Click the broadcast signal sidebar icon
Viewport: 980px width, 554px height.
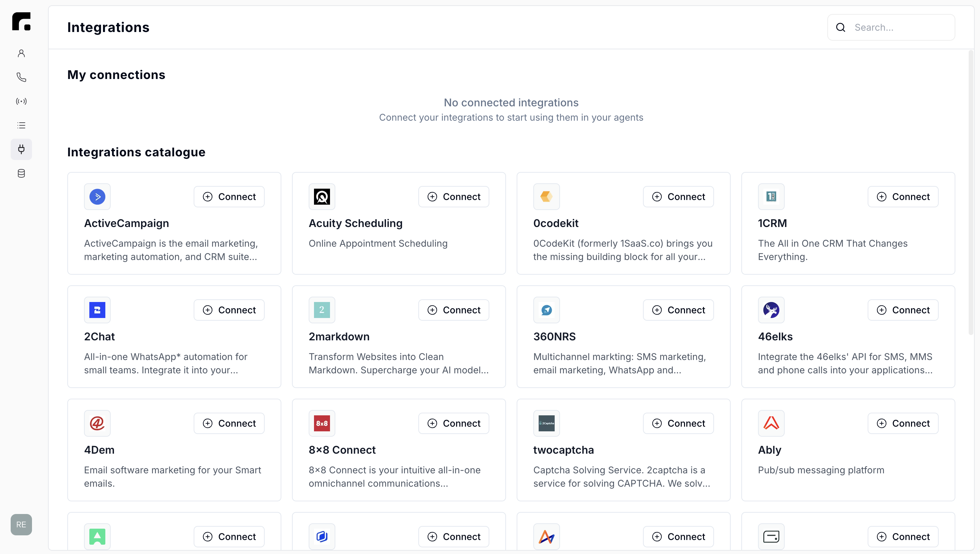pyautogui.click(x=21, y=101)
